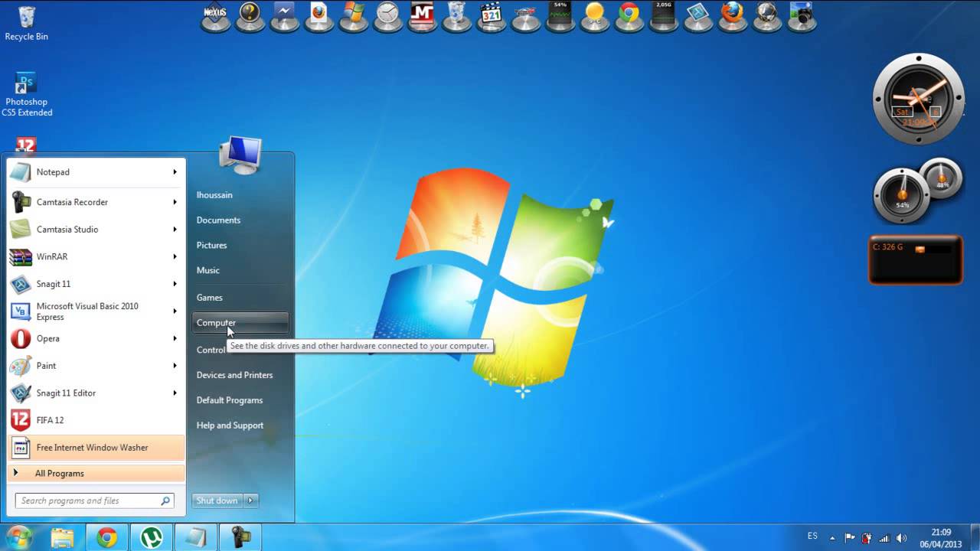The image size is (980, 551).
Task: Expand Camtasia Studio jump list arrow
Action: 175,230
